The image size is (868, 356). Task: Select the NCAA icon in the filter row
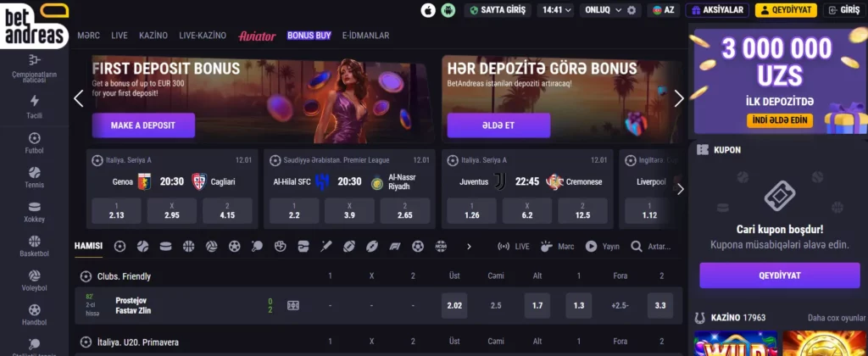441,247
